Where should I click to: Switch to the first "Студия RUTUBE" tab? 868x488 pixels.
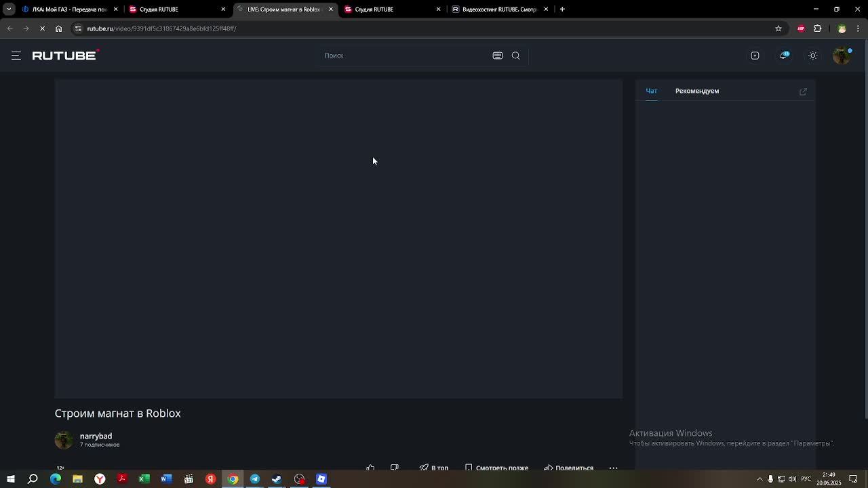point(176,9)
